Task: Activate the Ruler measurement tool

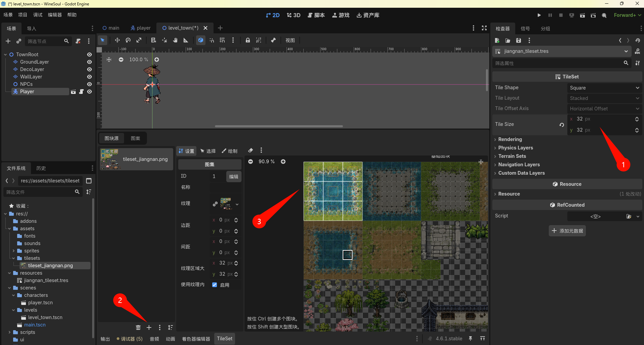Action: [x=186, y=40]
